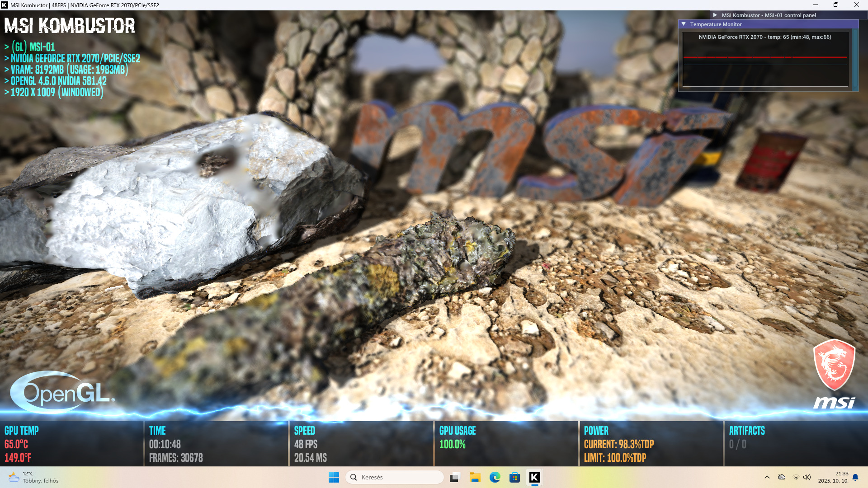Open File Explorer from the taskbar

[x=475, y=477]
